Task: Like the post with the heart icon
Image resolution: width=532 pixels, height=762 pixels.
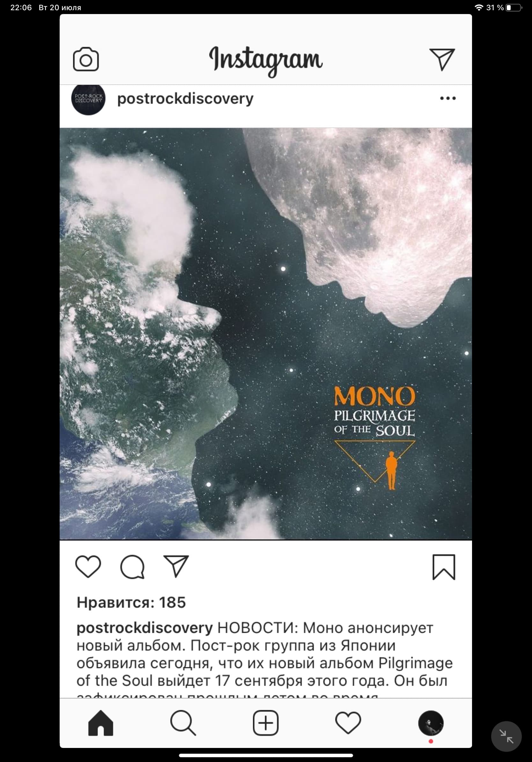Action: click(88, 566)
